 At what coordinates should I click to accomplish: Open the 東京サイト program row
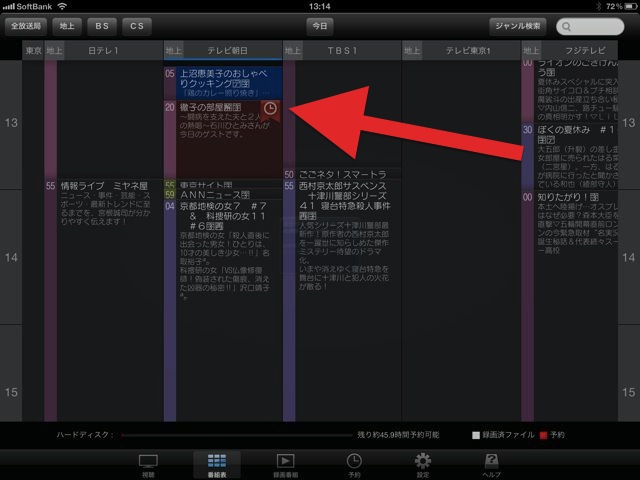pyautogui.click(x=223, y=184)
